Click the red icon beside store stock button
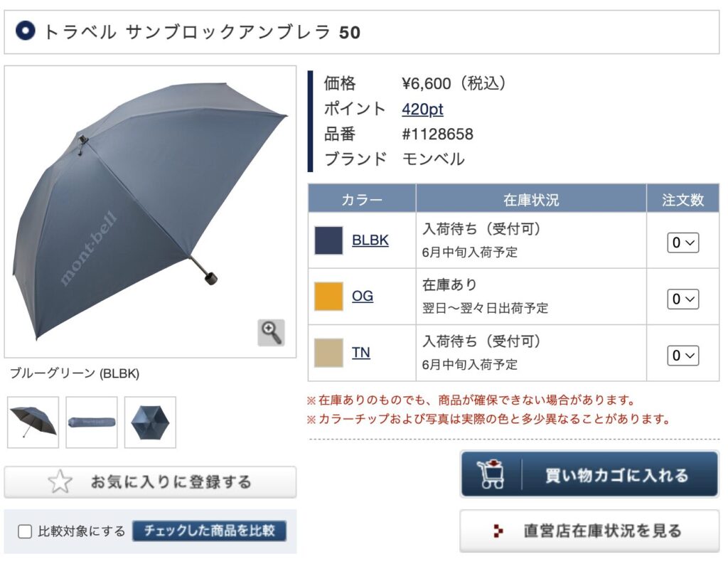The width and height of the screenshot is (728, 569). [x=499, y=531]
